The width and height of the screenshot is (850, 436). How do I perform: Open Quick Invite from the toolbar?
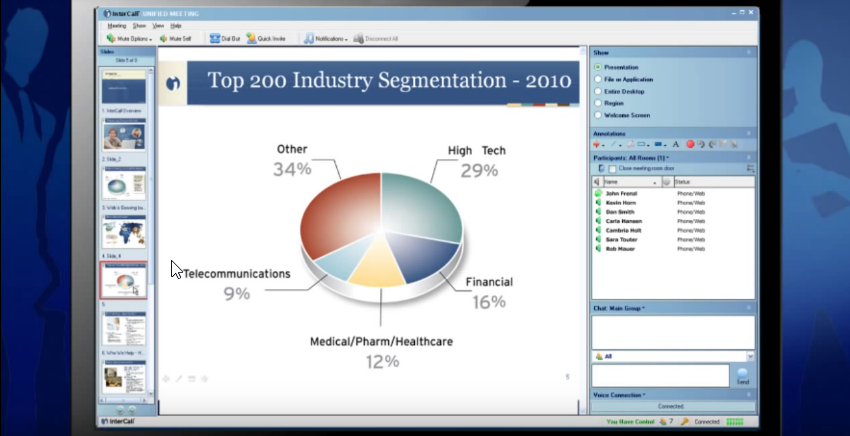251,39
